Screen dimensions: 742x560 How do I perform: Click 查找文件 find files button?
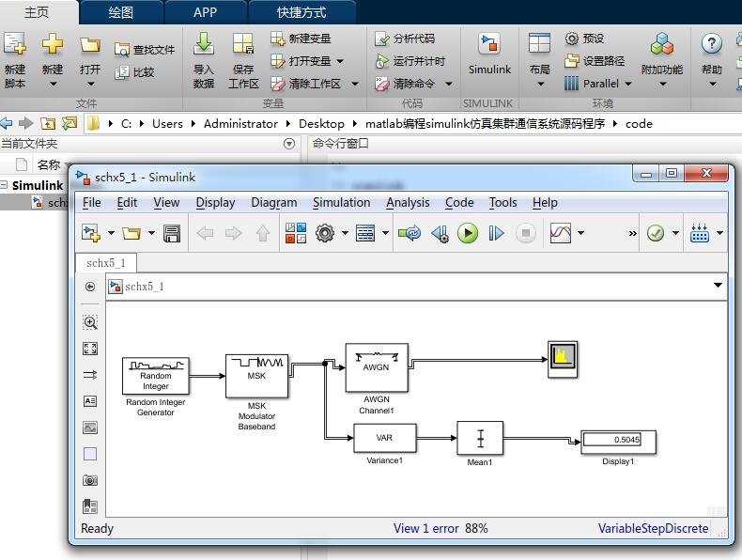tap(145, 49)
